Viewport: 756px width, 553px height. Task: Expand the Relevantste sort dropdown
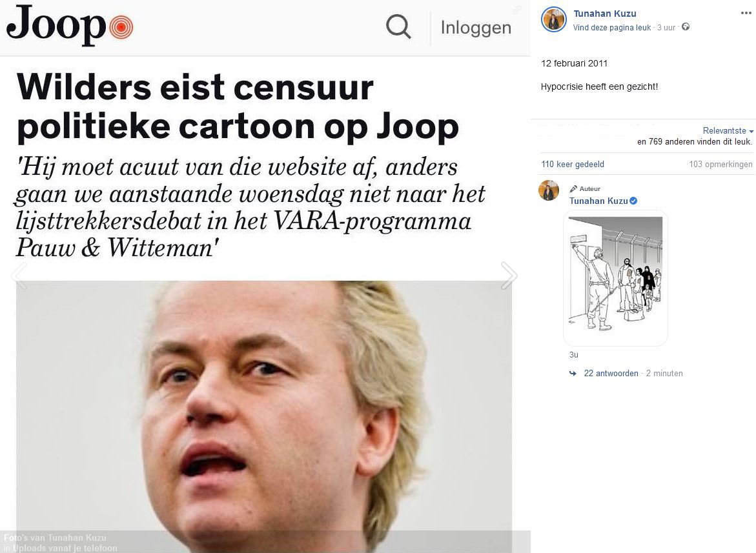tap(728, 130)
